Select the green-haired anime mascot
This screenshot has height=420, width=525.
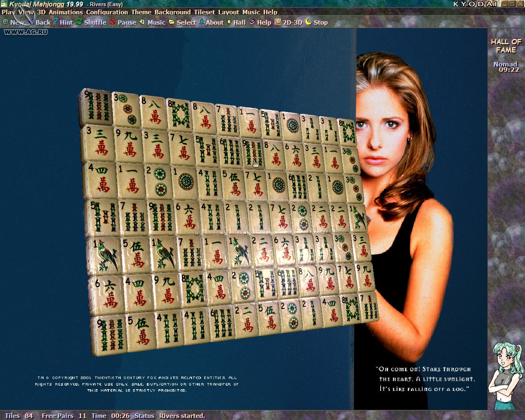[506, 375]
